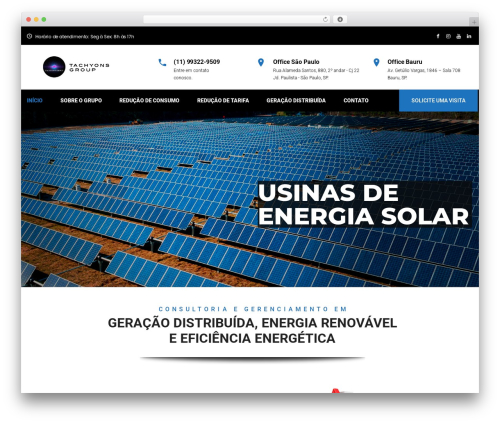Open the Geração Distribuída menu
The height and width of the screenshot is (423, 500).
[296, 100]
